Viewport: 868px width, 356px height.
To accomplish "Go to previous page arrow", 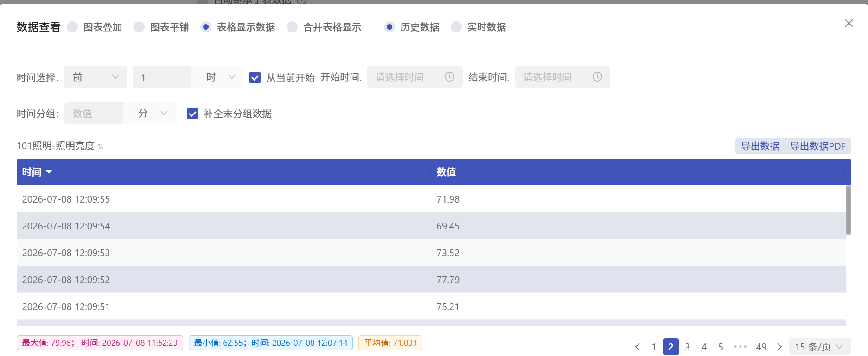I will (638, 347).
